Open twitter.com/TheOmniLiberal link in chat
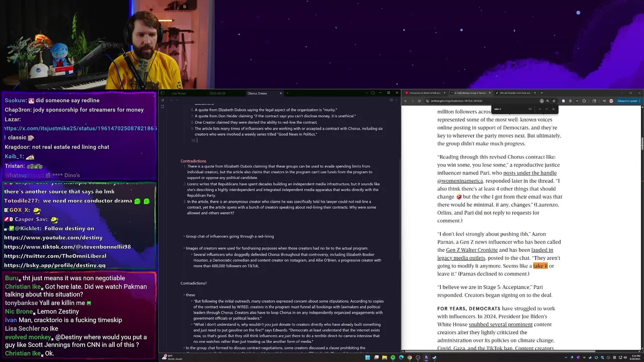The image size is (644, 362). tap(55, 256)
